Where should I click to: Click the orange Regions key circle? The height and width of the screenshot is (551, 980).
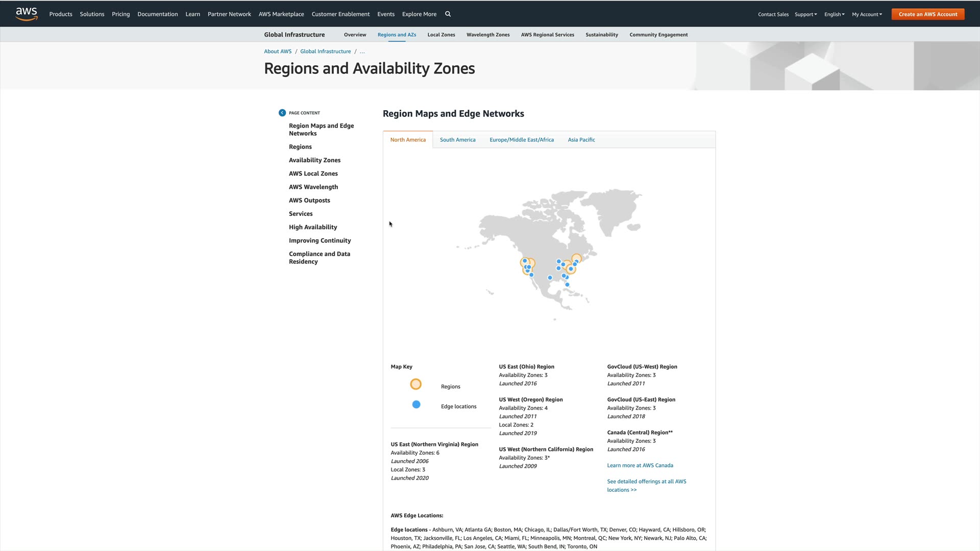pyautogui.click(x=416, y=384)
